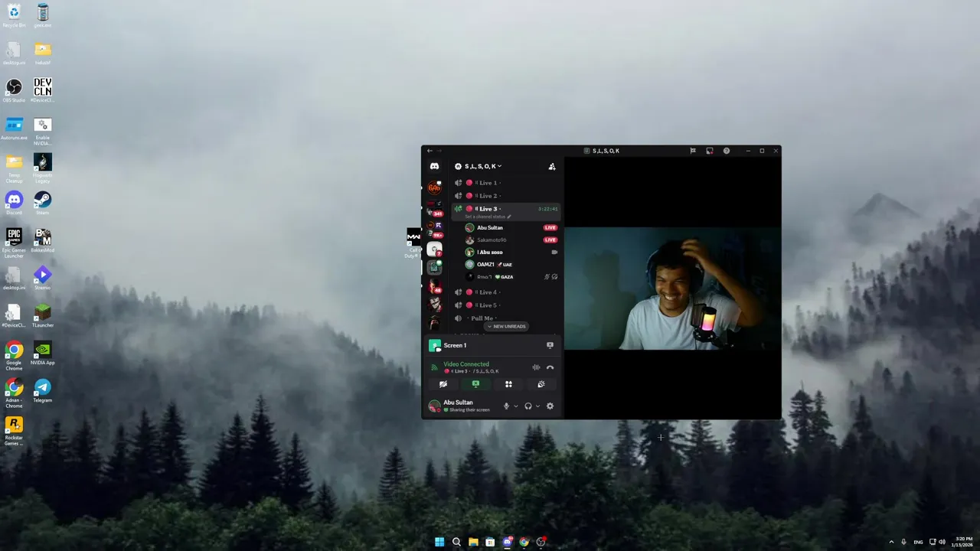980x551 pixels.
Task: Select the GAZA-tagged member in voice list
Action: tap(511, 277)
